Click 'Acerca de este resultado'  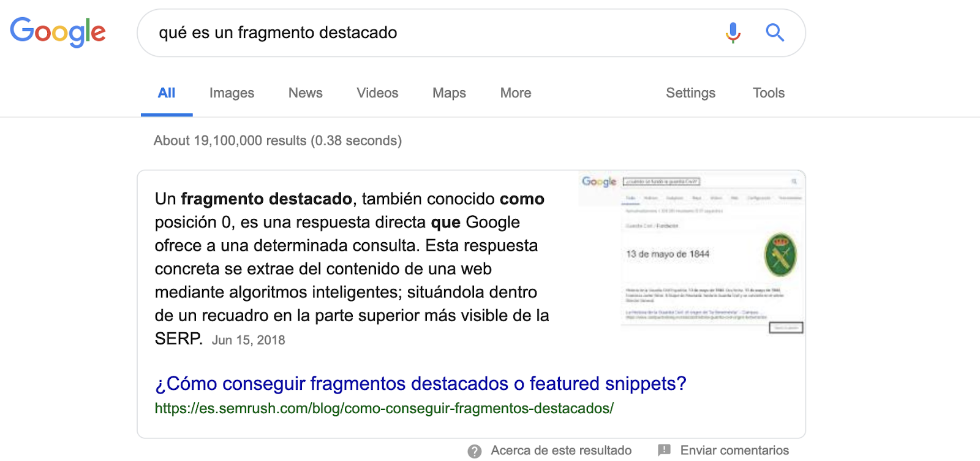[x=561, y=451]
